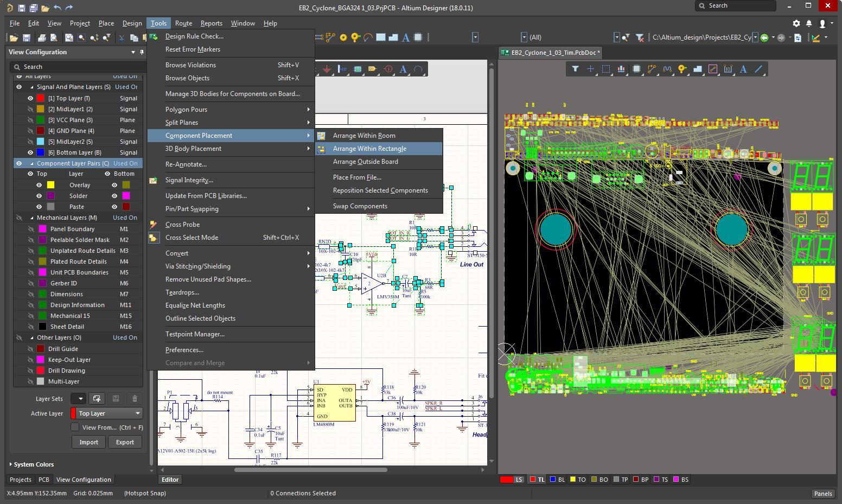
Task: Choose Arrange Within Rectangle
Action: coord(379,149)
